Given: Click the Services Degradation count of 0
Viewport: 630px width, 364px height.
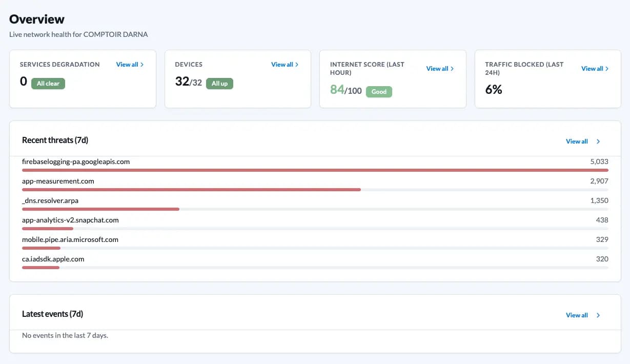Looking at the screenshot, I should [23, 82].
